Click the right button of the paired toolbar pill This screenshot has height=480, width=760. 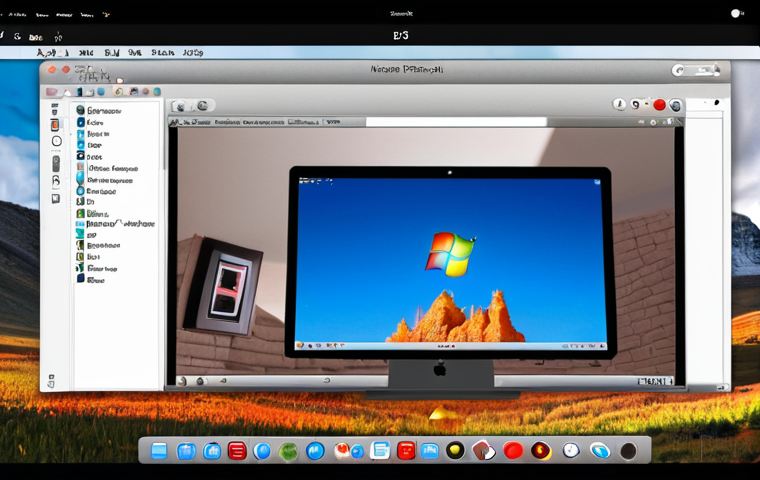pos(203,106)
